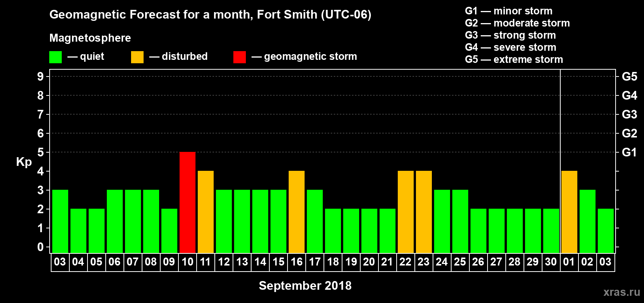644x303 pixels.
Task: Click the date label 07
Action: [133, 262]
